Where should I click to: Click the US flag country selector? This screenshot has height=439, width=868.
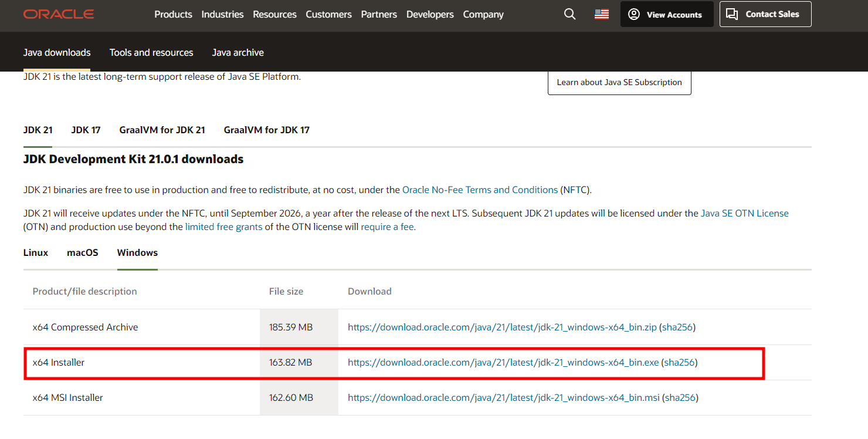click(602, 14)
